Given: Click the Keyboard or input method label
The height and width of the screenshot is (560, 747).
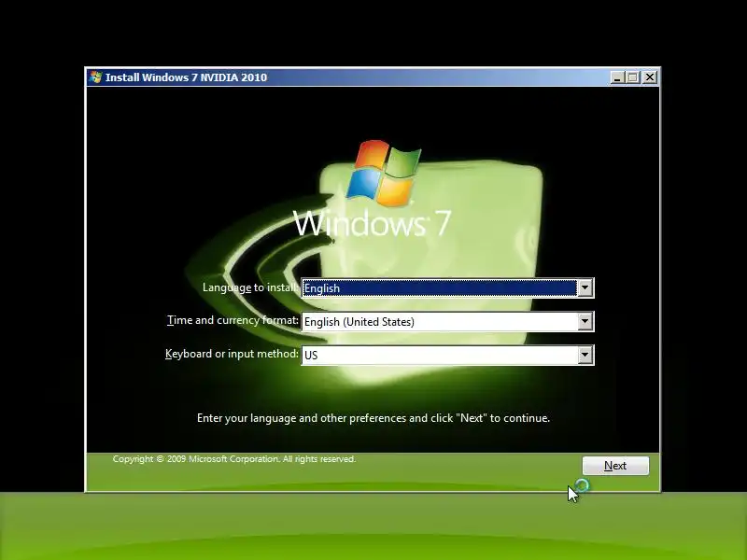Looking at the screenshot, I should 232,354.
